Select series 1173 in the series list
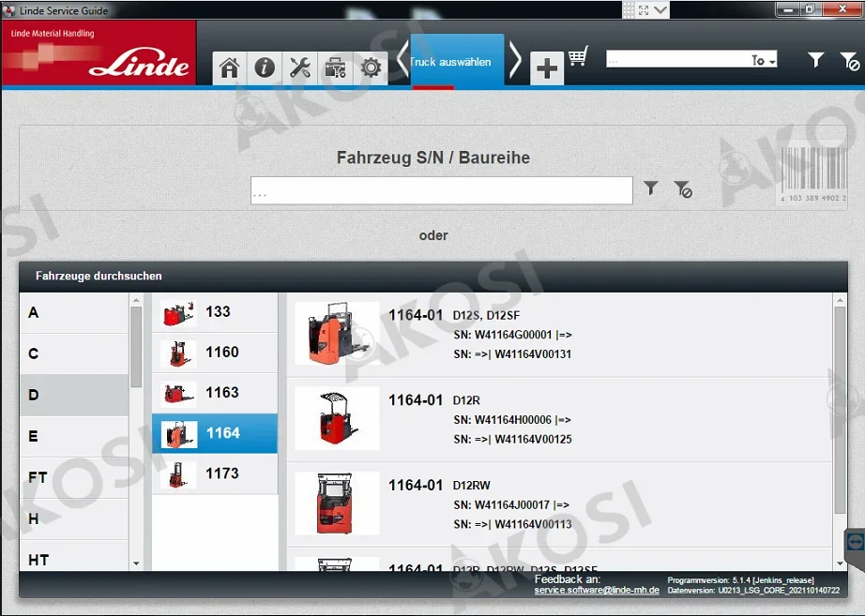Screen dimensions: 865x616 (x=215, y=473)
